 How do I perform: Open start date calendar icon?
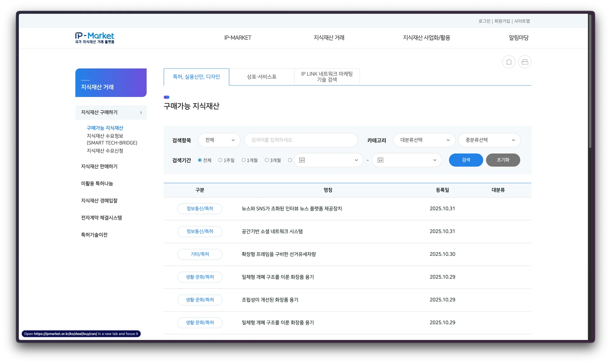[x=302, y=160]
